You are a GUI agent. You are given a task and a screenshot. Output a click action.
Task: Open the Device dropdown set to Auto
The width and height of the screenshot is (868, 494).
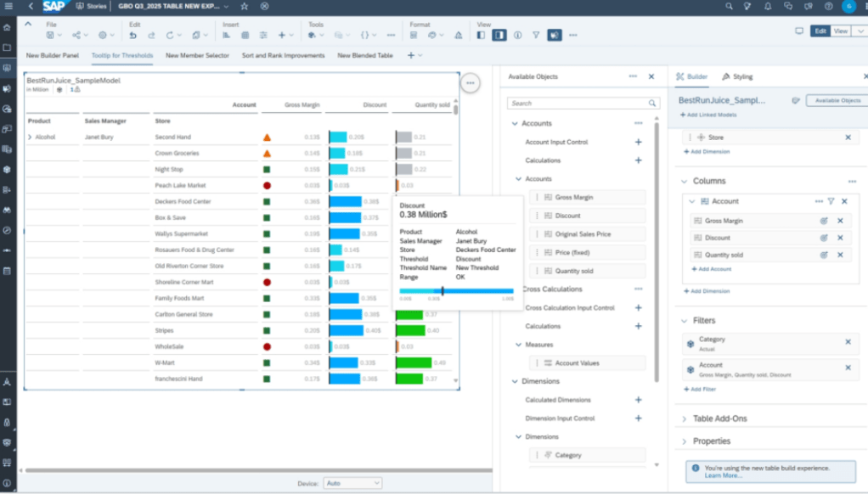352,483
